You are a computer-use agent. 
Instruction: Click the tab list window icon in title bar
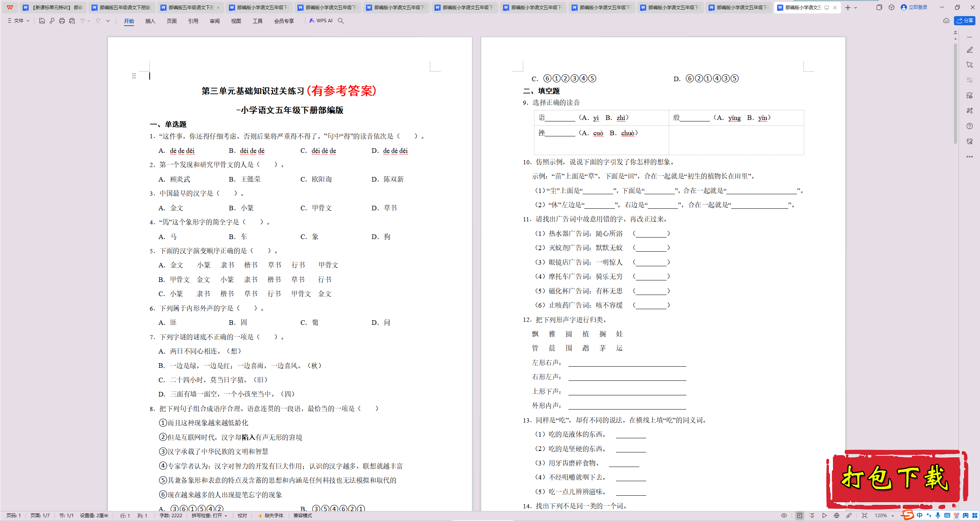click(x=879, y=7)
